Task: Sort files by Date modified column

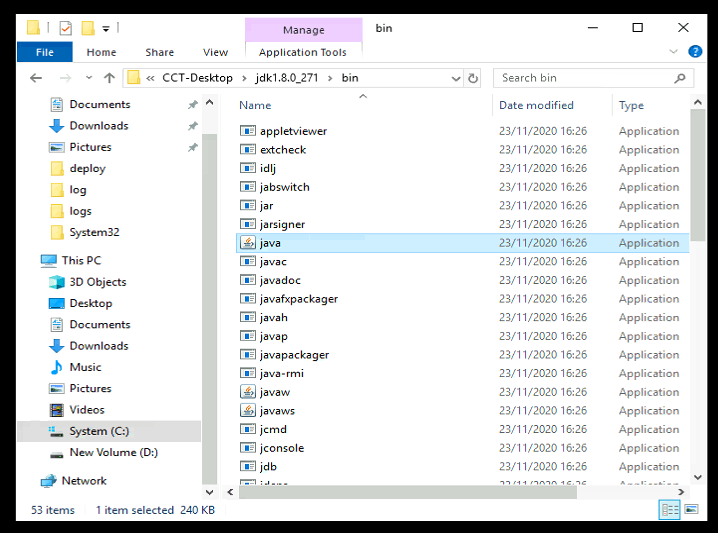Action: (536, 105)
